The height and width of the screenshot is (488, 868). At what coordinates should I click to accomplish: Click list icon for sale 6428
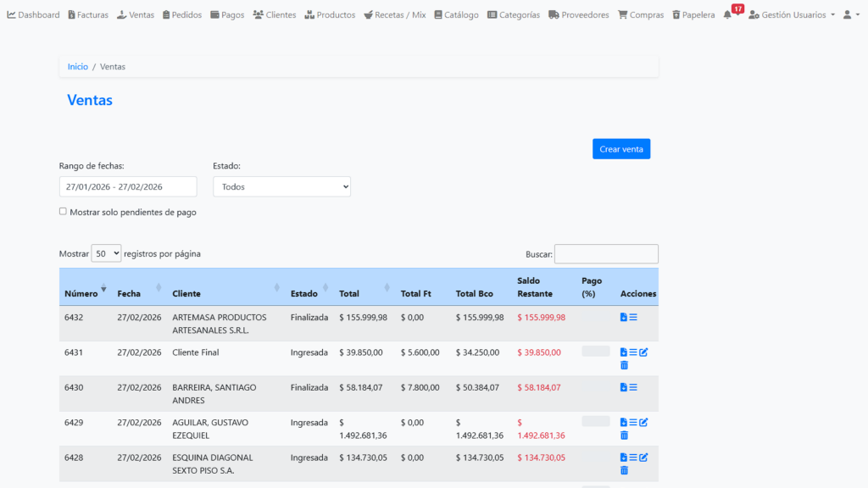pyautogui.click(x=633, y=457)
